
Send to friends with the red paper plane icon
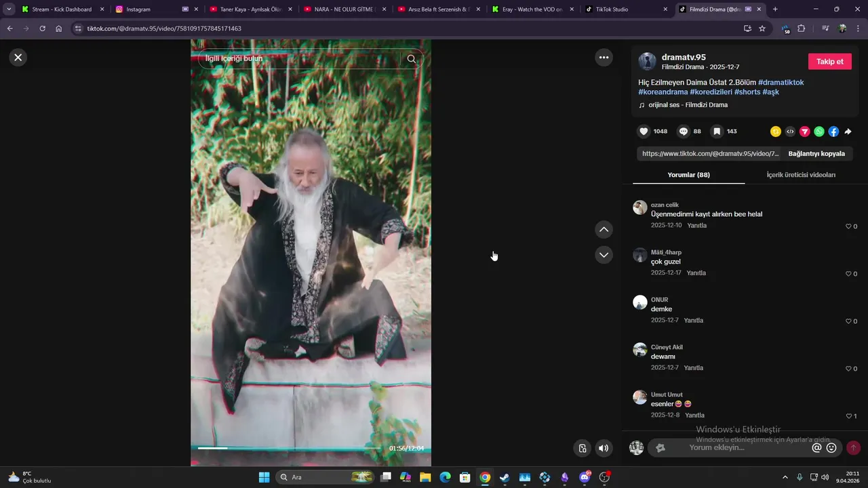tap(805, 131)
